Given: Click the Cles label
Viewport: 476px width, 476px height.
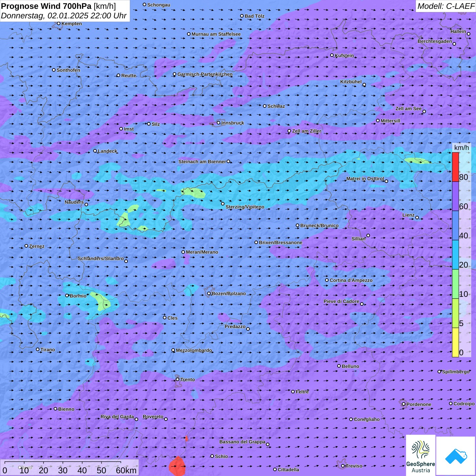Looking at the screenshot, I should pos(172,318).
